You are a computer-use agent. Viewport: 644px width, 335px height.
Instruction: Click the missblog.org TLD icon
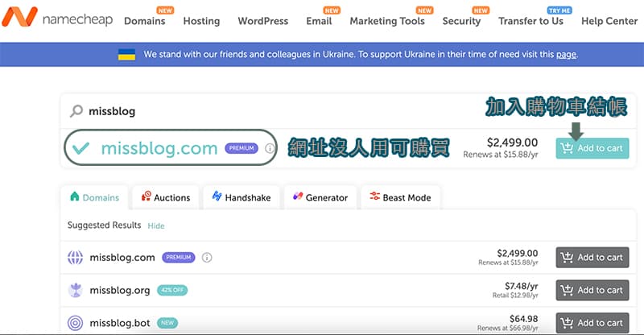click(75, 290)
